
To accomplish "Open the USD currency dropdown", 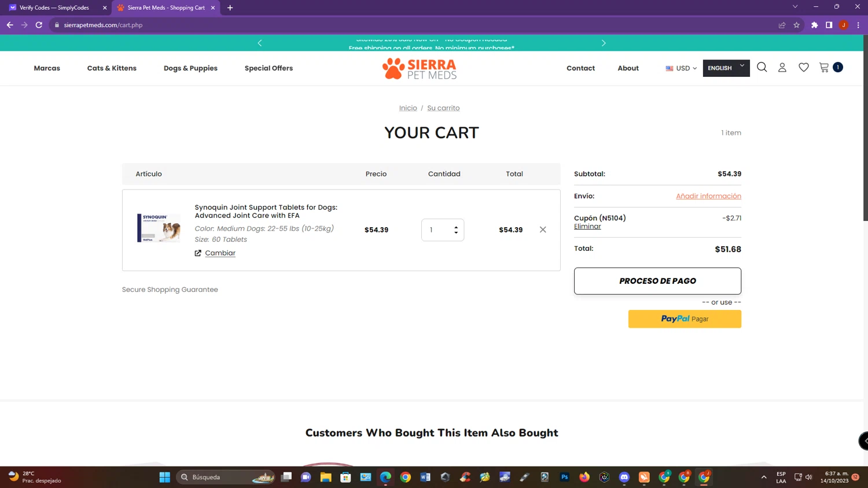I will pos(681,68).
